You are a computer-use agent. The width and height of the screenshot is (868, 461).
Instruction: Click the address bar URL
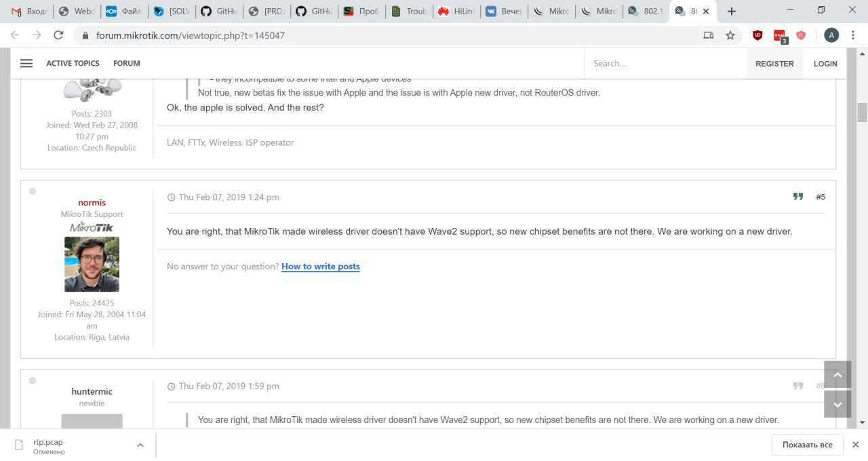pos(190,35)
